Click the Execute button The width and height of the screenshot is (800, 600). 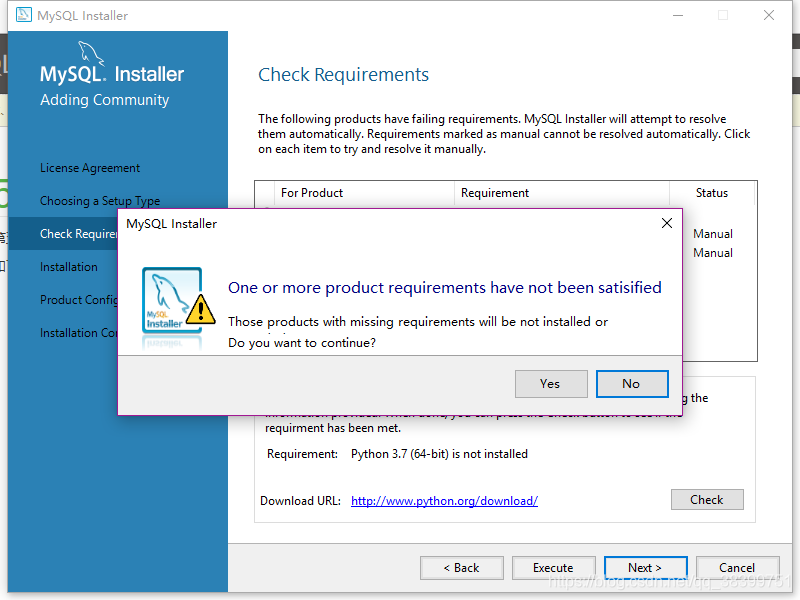pyautogui.click(x=554, y=568)
